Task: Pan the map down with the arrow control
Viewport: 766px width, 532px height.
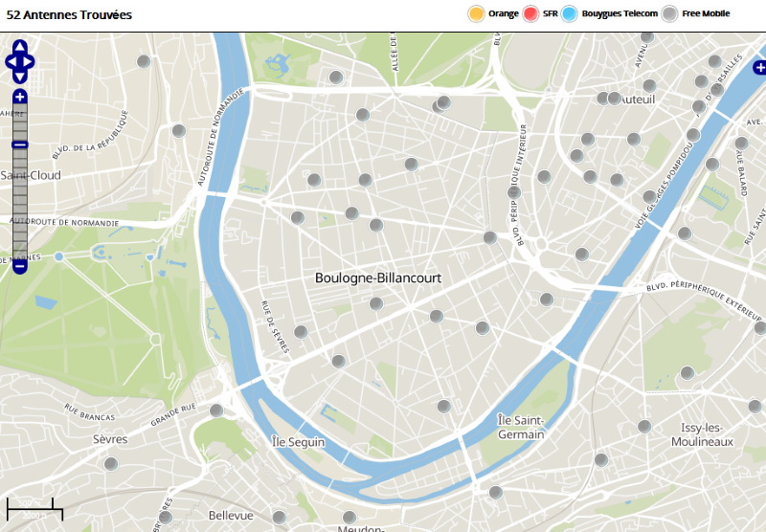Action: click(20, 77)
